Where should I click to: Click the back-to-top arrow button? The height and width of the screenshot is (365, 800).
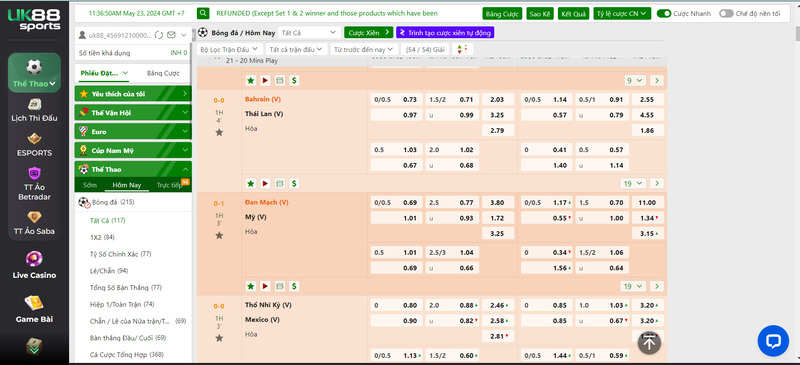[x=649, y=343]
